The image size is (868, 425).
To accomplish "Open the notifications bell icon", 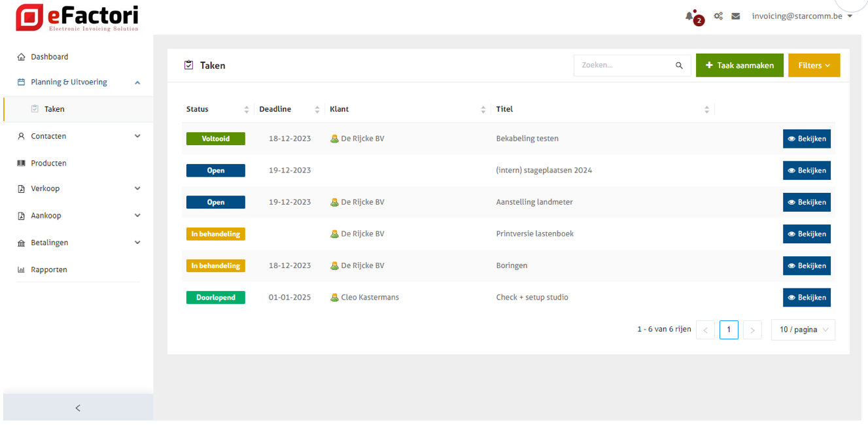I will coord(689,16).
